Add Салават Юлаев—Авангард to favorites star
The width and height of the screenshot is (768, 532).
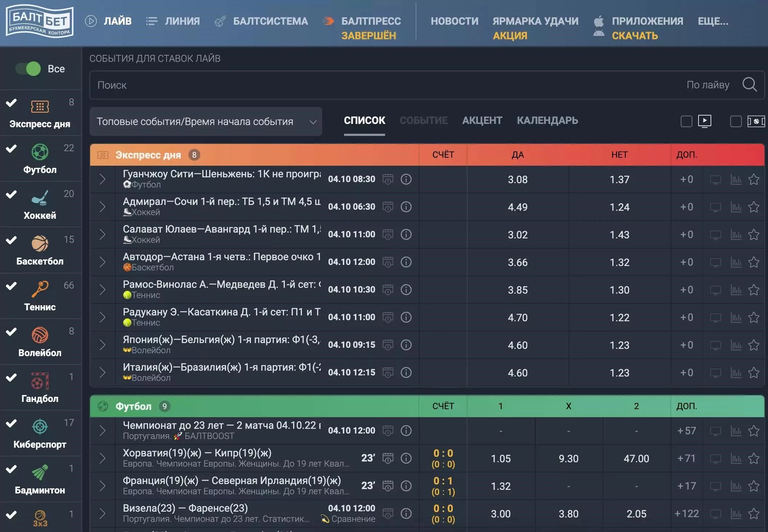[x=754, y=234]
